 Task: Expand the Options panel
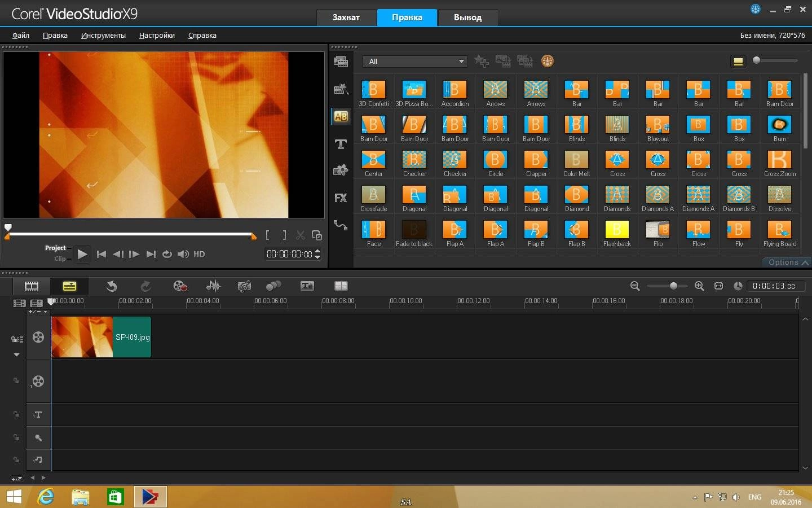coord(788,262)
